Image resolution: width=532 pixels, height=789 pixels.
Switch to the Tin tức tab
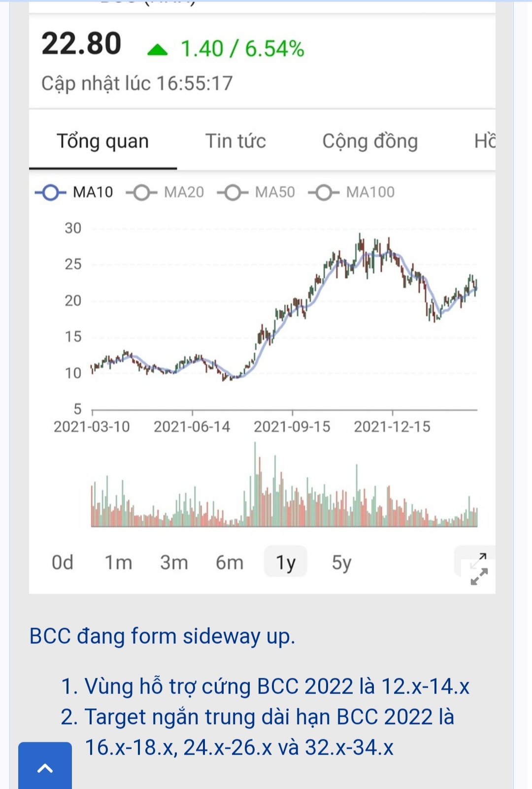click(x=235, y=141)
